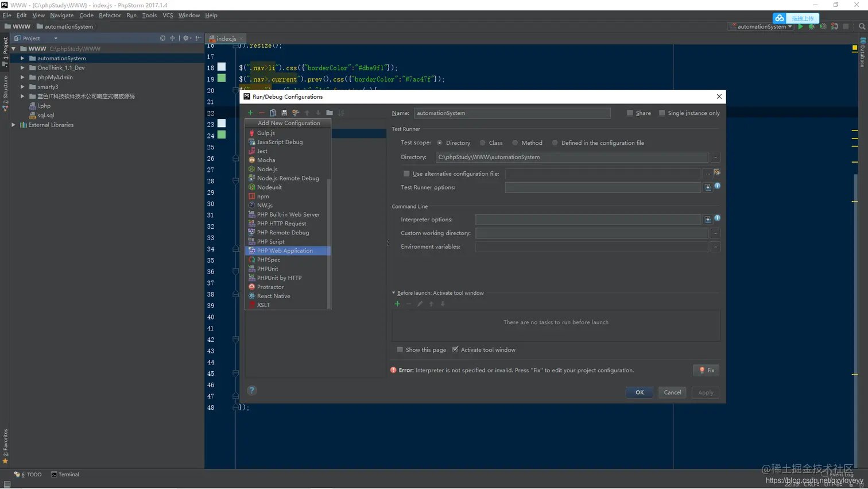Enable the Share checkbox
868x489 pixels.
click(x=630, y=113)
